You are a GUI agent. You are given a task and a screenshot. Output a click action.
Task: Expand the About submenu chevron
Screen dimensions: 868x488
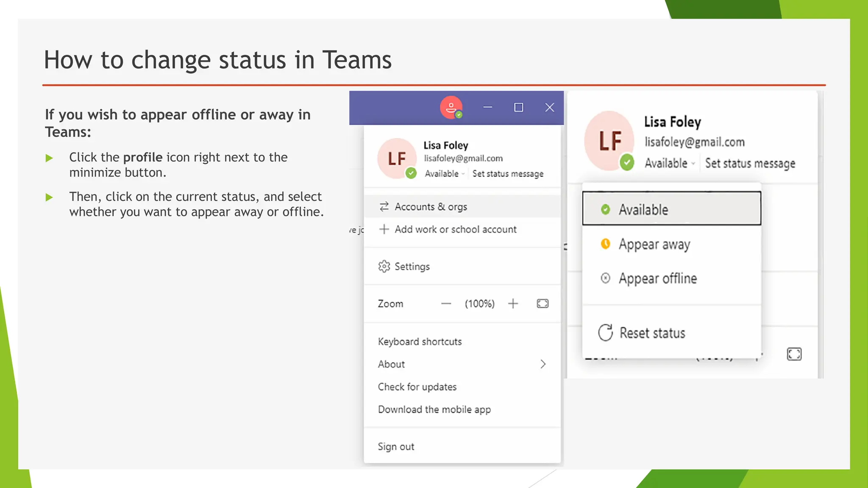tap(543, 364)
